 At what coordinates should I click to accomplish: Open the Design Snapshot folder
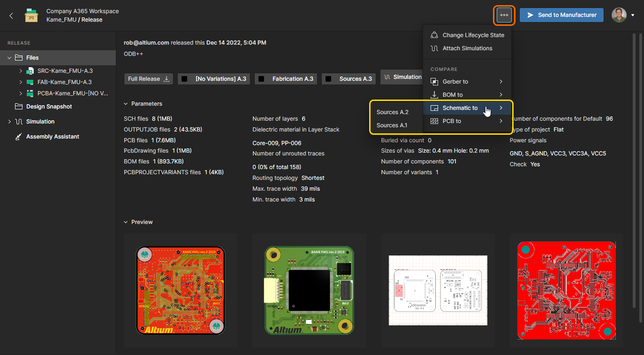49,107
